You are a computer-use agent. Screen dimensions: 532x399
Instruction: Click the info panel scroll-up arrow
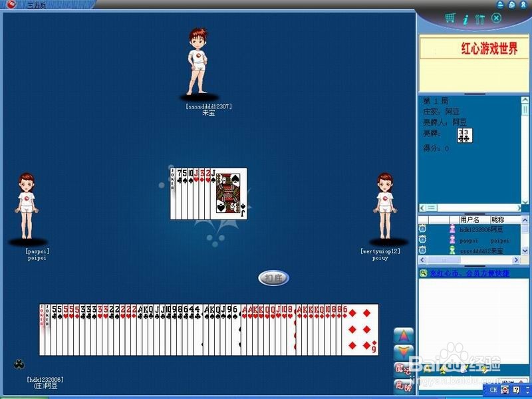[525, 100]
